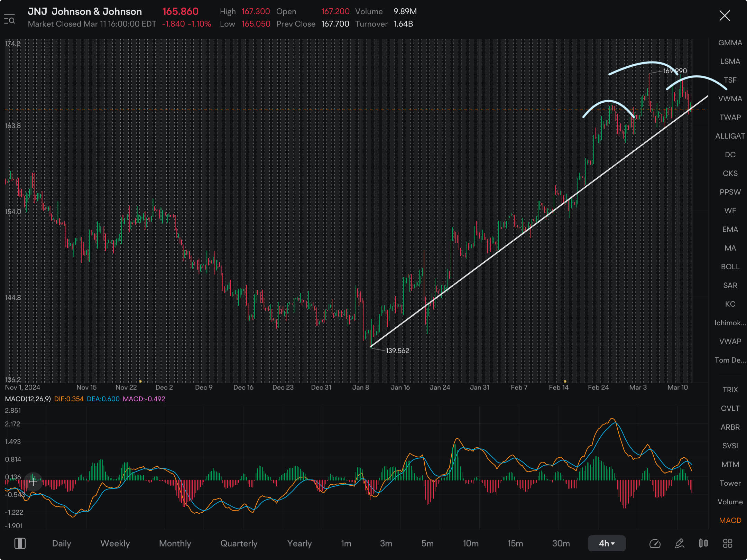The width and height of the screenshot is (747, 560).
Task: Click the DEA:0.600 value
Action: pyautogui.click(x=103, y=399)
